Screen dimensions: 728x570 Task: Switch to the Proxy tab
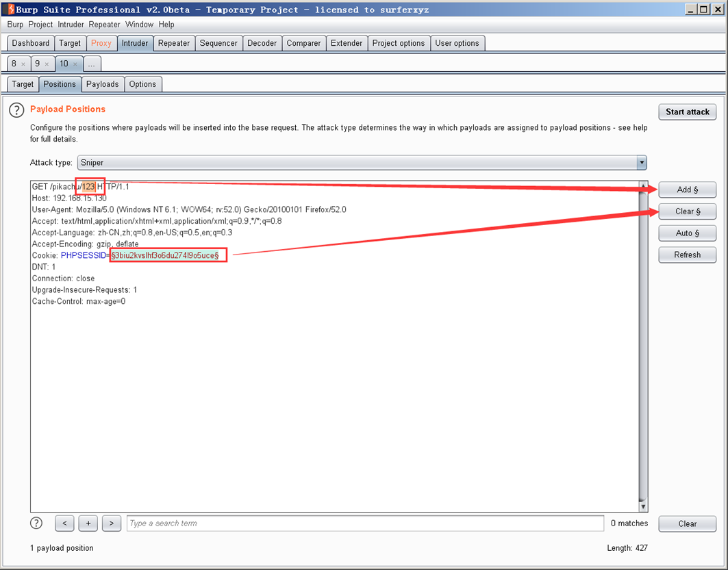(x=101, y=43)
